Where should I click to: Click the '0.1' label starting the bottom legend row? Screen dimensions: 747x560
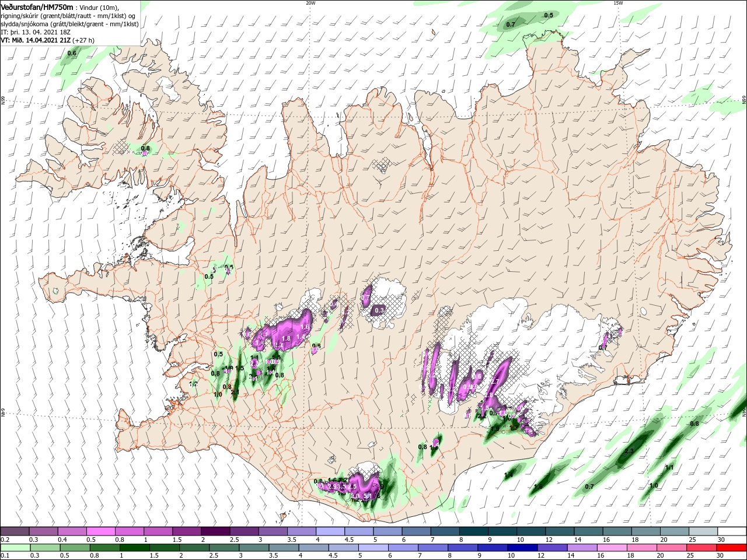click(5, 556)
